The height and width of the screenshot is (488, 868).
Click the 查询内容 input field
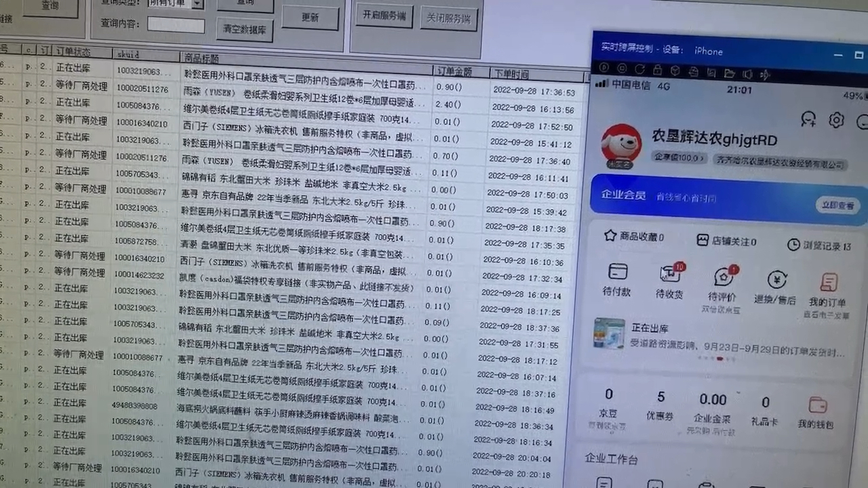point(176,25)
